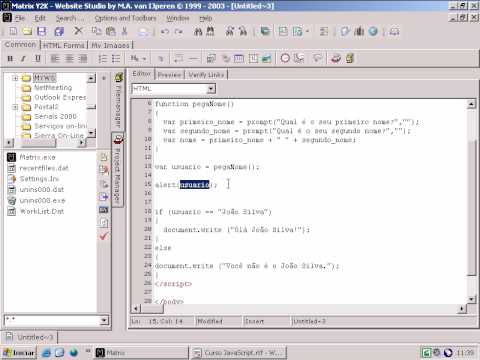Viewport: 480px width, 360px height.
Task: Click the Save All stacked disks icon
Action: pos(59,31)
